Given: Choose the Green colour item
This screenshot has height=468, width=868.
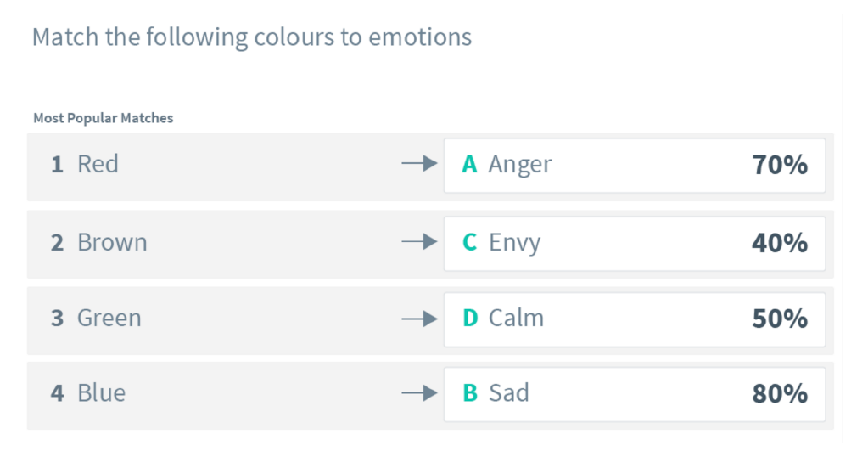Looking at the screenshot, I should (430, 321).
